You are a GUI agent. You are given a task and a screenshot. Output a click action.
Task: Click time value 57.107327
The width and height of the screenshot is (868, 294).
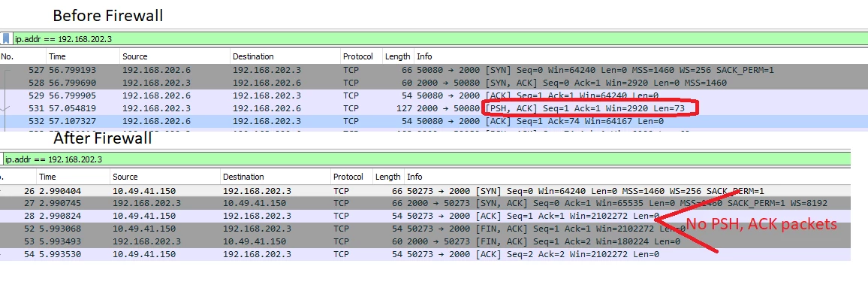(72, 121)
